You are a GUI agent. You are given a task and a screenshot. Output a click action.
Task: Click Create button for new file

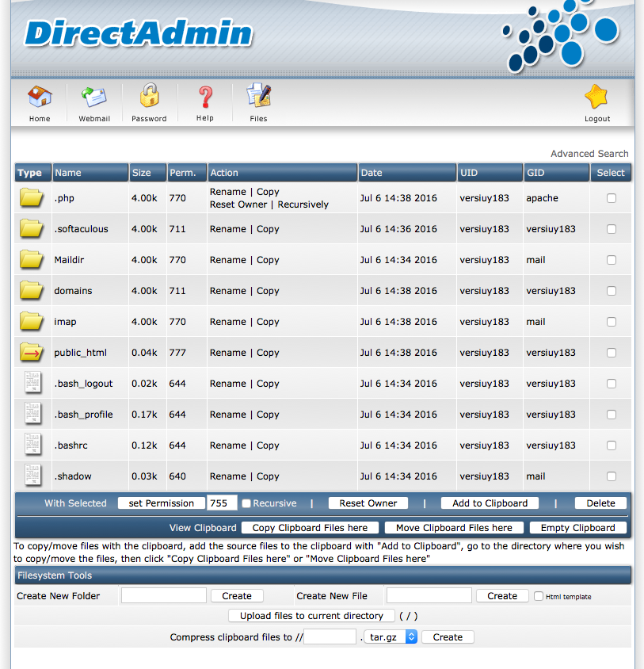coord(502,596)
